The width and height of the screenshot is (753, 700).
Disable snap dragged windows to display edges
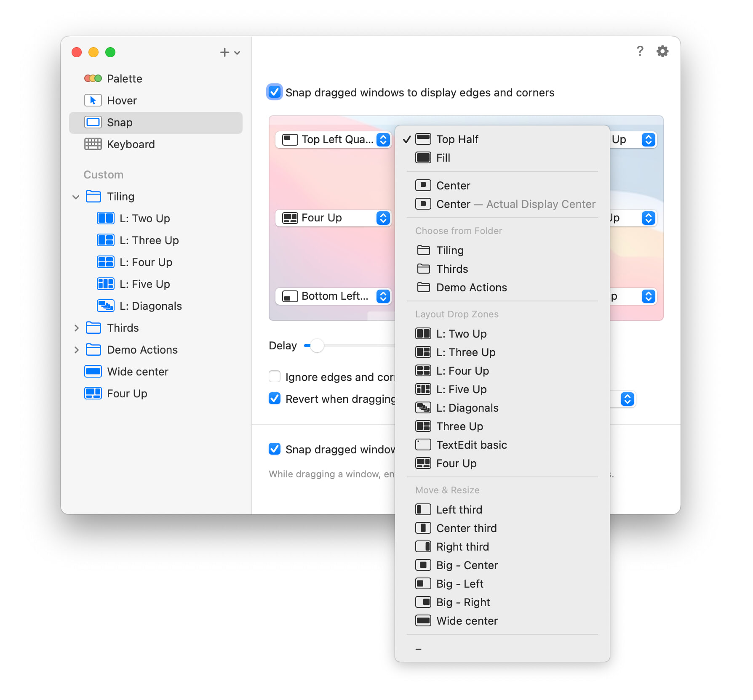tap(275, 92)
